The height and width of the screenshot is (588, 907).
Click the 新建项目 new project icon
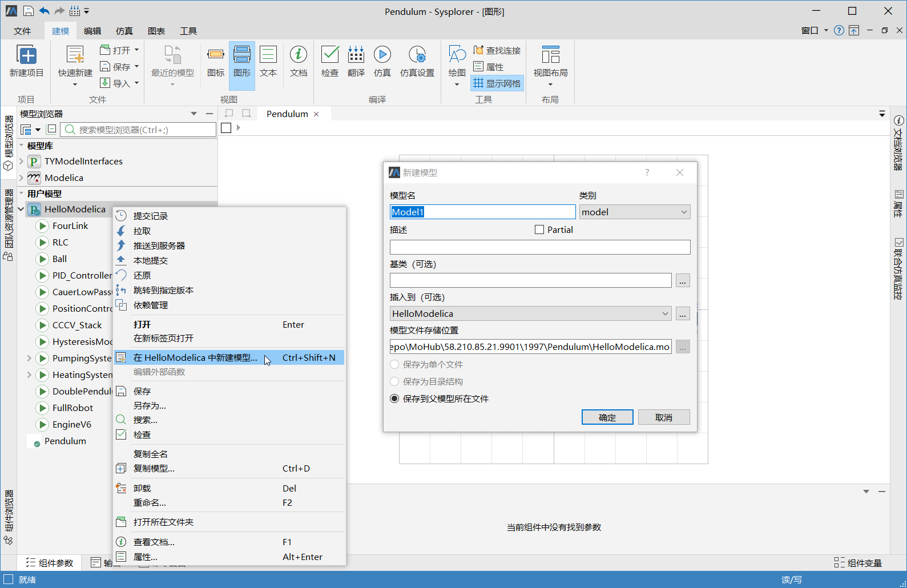coord(27,61)
